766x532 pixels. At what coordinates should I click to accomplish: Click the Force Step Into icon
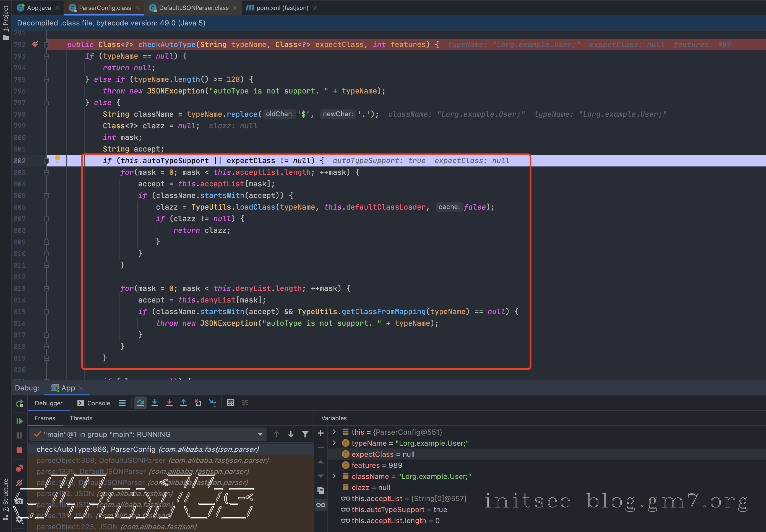tap(169, 403)
